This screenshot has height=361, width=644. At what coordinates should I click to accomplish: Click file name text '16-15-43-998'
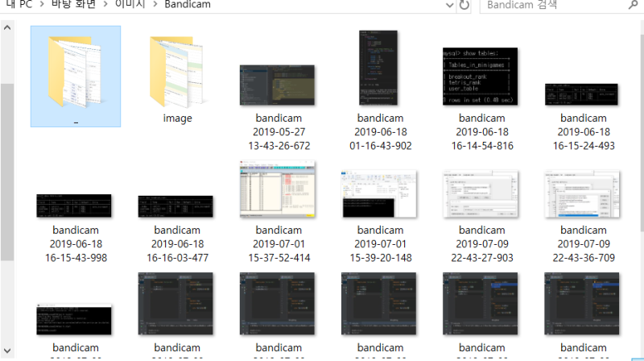[76, 258]
